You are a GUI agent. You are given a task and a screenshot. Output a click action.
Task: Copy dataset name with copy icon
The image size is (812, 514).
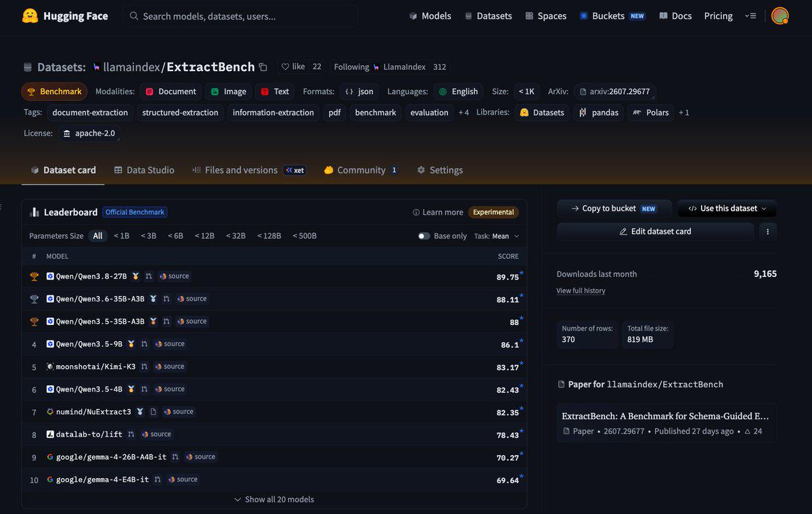pyautogui.click(x=263, y=67)
